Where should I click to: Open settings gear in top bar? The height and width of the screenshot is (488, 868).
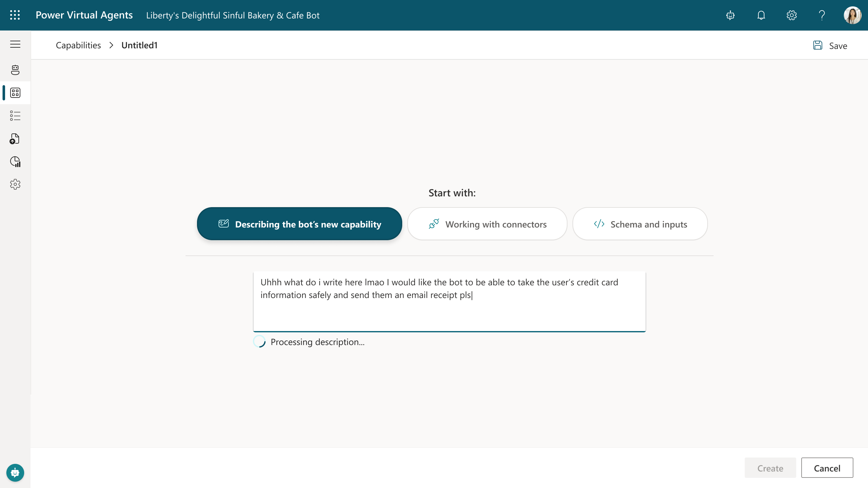pyautogui.click(x=791, y=15)
